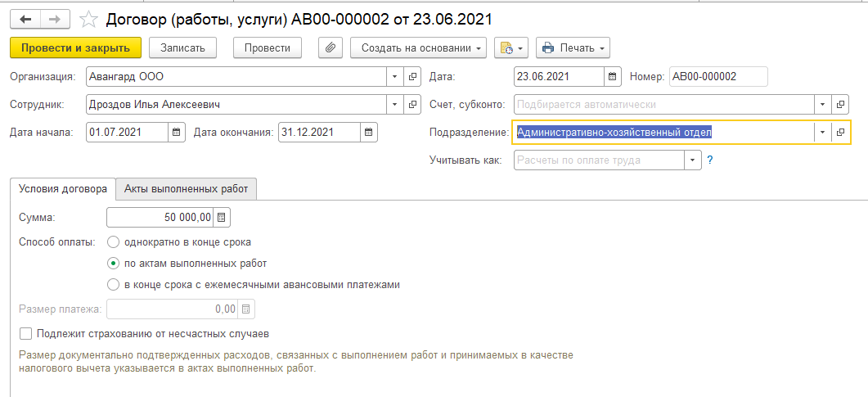Expand the Подразделение dropdown
The image size is (868, 397).
[x=823, y=133]
